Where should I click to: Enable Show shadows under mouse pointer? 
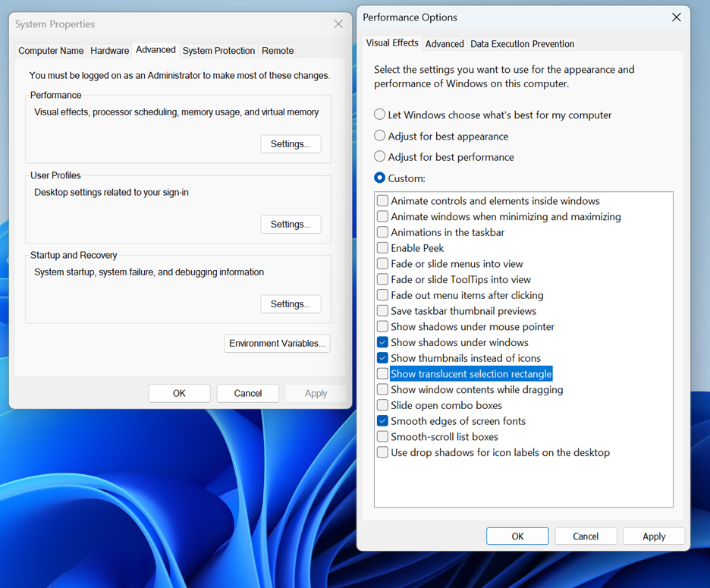pos(382,326)
